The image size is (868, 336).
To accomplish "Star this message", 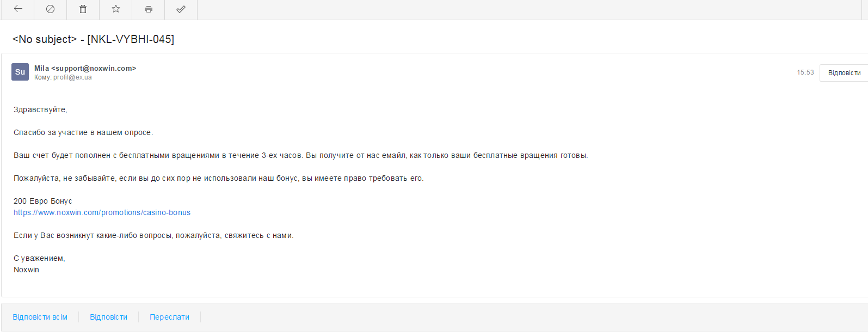I will 115,9.
